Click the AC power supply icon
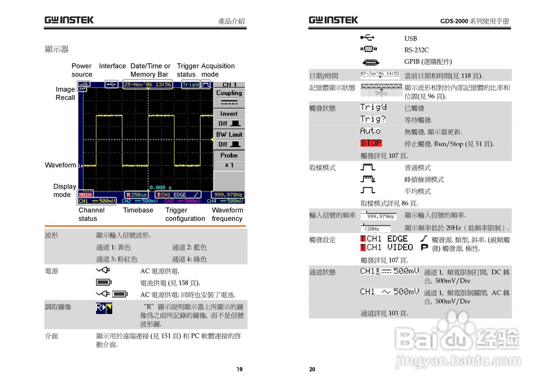This screenshot has width=555, height=392. coord(104,270)
